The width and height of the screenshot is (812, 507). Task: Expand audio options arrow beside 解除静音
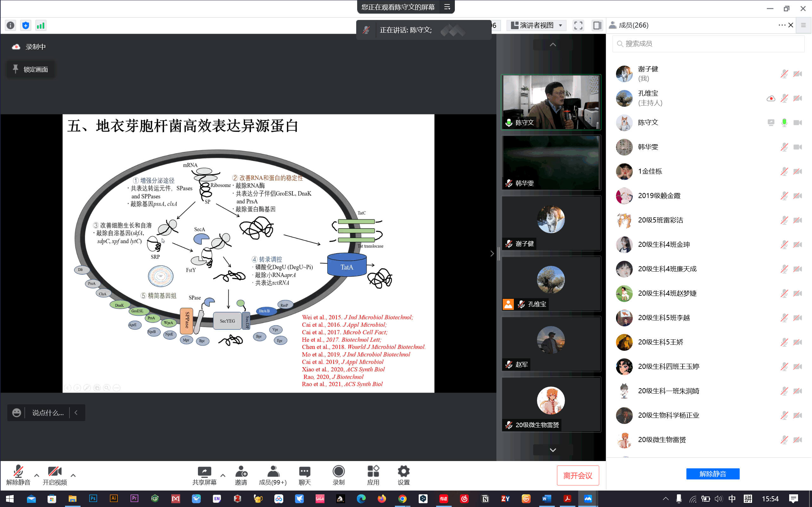pos(36,475)
